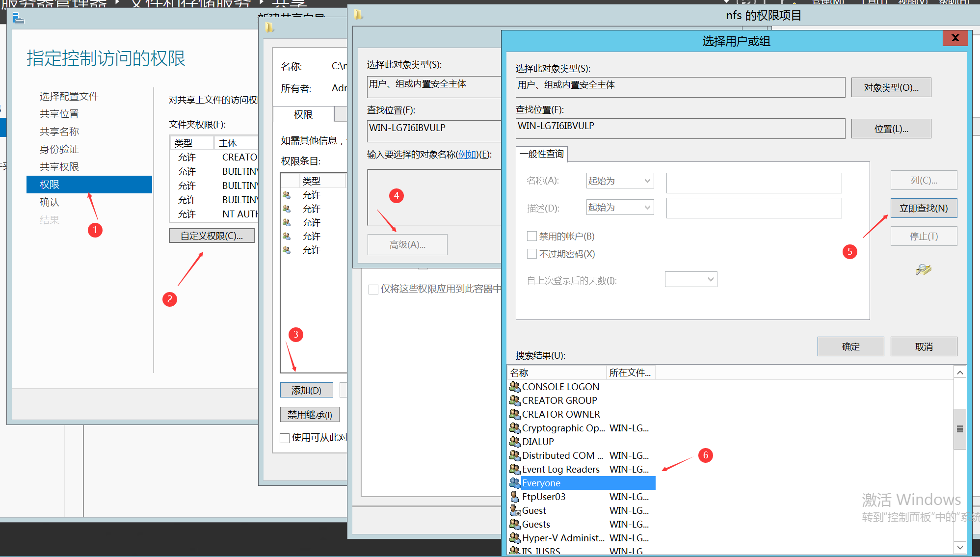
Task: Click the Everyone group icon
Action: (515, 483)
